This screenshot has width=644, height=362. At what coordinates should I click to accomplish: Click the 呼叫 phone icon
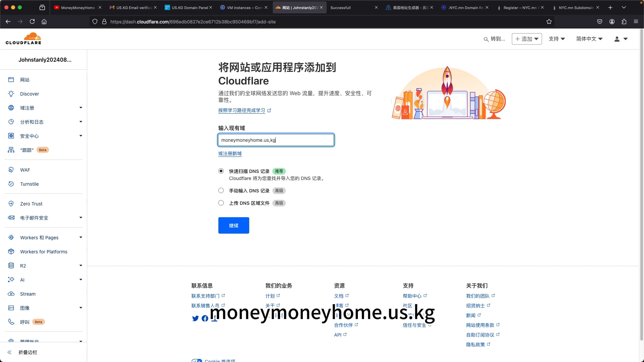(x=11, y=322)
